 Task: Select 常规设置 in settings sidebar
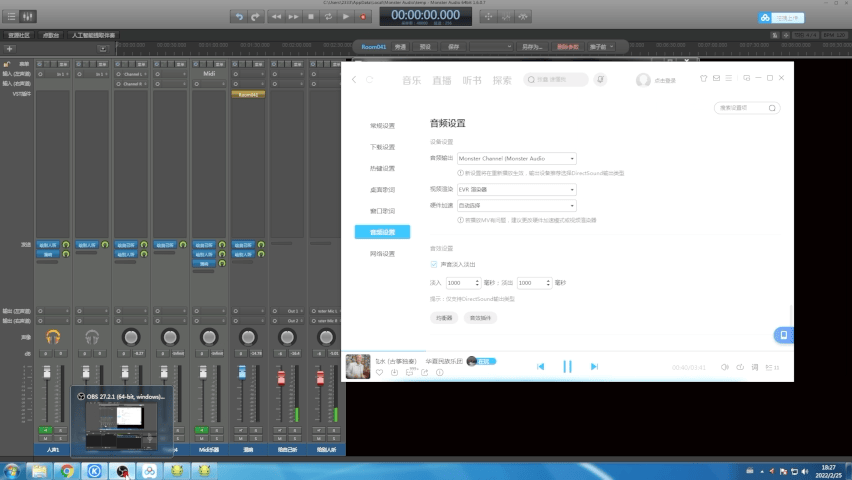[x=383, y=126]
